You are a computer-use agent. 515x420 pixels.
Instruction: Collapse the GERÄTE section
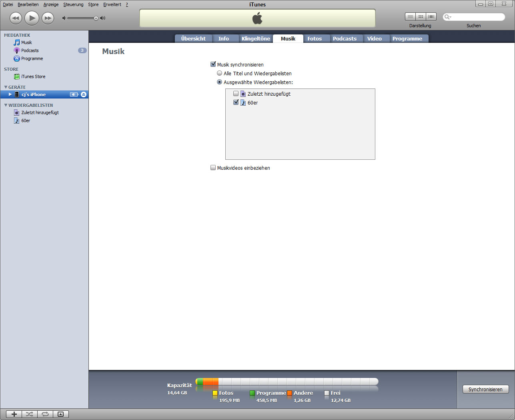(6, 87)
